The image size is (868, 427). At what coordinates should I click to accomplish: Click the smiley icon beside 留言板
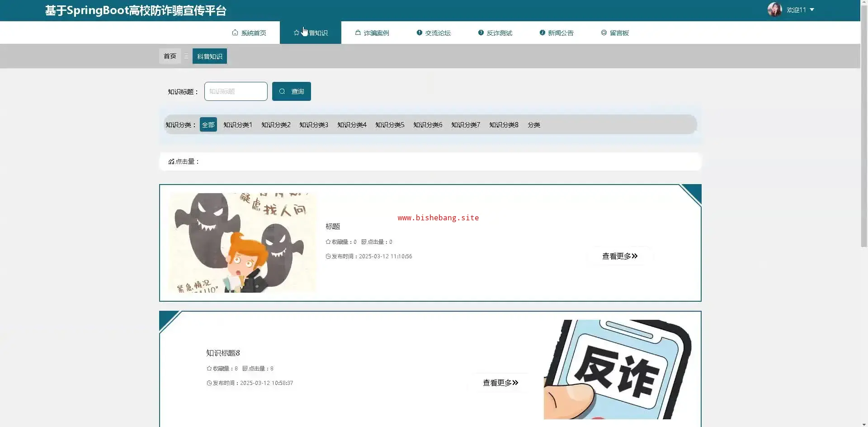(604, 33)
